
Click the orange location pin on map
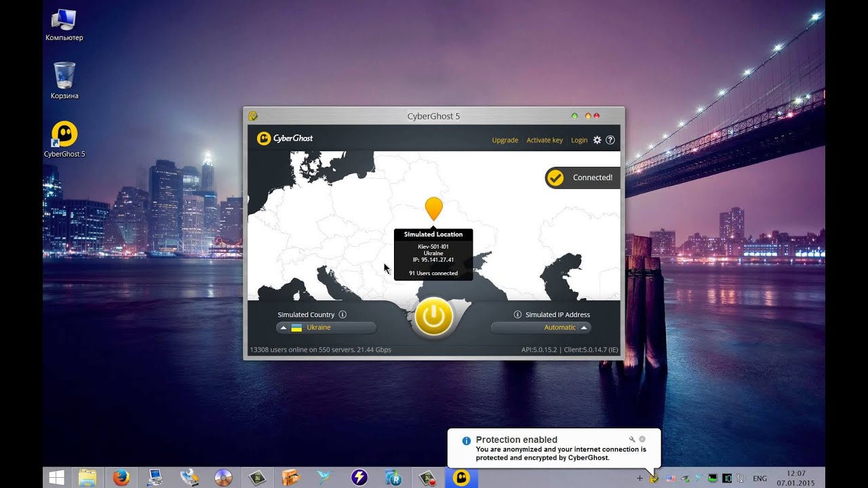pos(433,208)
